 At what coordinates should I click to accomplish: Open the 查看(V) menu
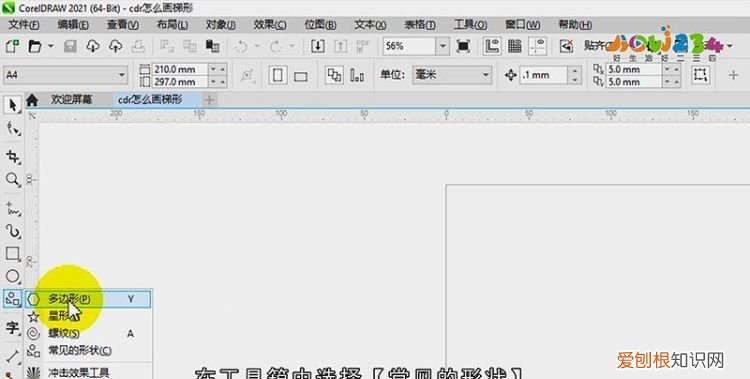(x=122, y=24)
